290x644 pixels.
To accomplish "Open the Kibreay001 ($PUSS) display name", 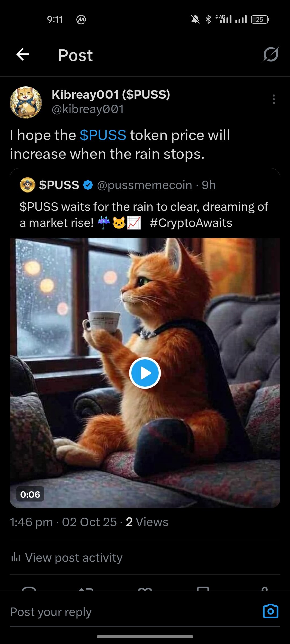I will pos(111,94).
